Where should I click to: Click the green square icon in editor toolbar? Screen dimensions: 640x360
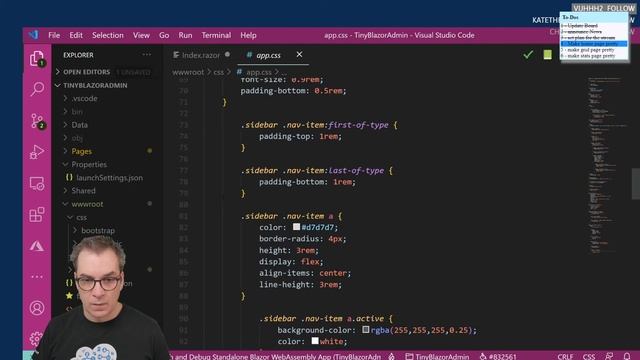(x=548, y=55)
